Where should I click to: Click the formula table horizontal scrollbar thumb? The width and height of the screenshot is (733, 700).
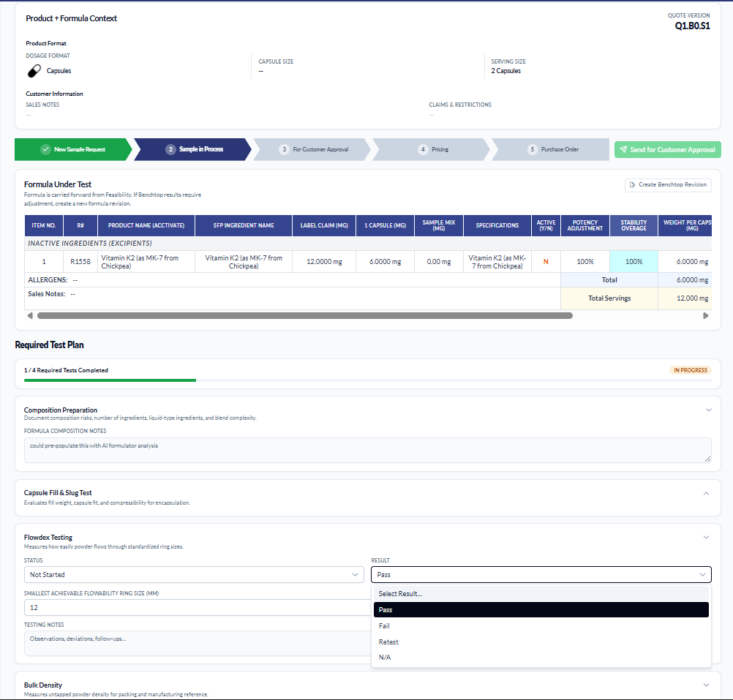tap(305, 315)
